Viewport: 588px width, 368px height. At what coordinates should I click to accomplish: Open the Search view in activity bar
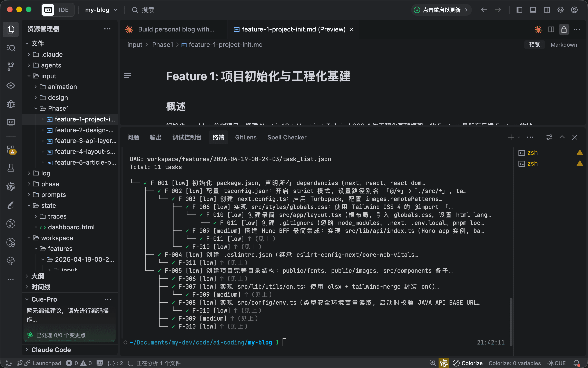pyautogui.click(x=11, y=48)
